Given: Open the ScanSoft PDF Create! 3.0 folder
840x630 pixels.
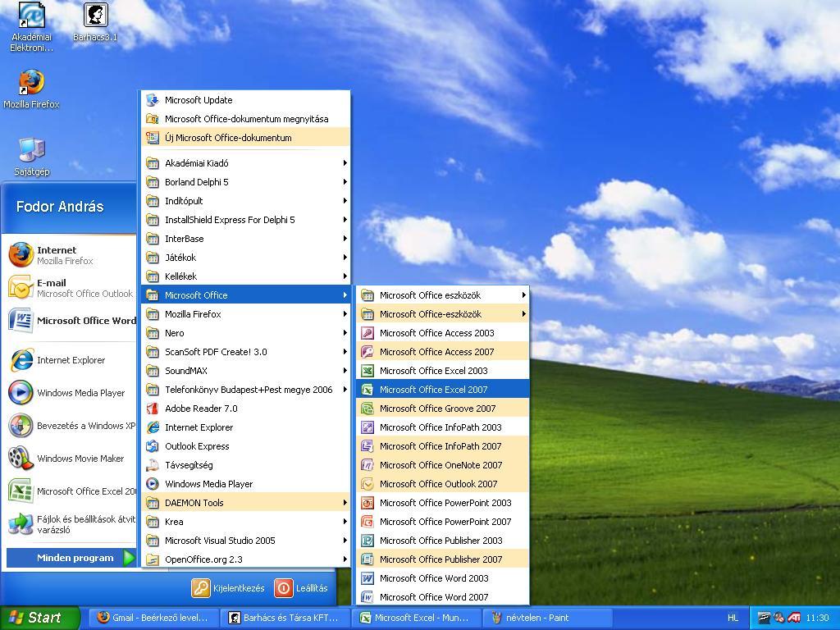Looking at the screenshot, I should [246, 352].
